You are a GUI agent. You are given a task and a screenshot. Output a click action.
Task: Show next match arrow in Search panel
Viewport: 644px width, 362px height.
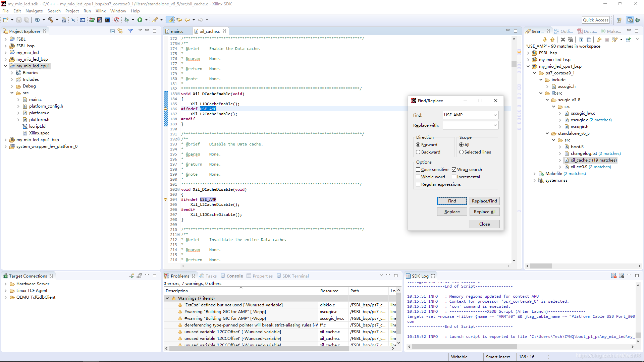coord(545,40)
